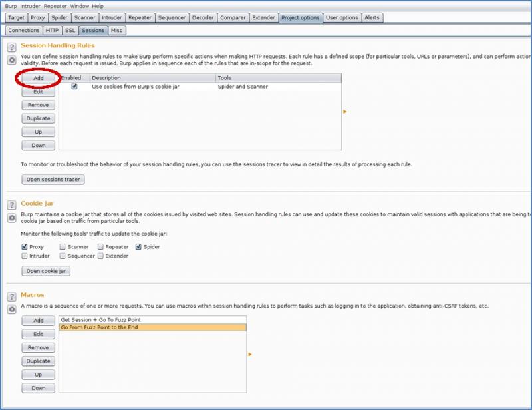Screen dimensions: 532x410
Task: Open the Intruder menu in menu bar
Action: (x=30, y=6)
